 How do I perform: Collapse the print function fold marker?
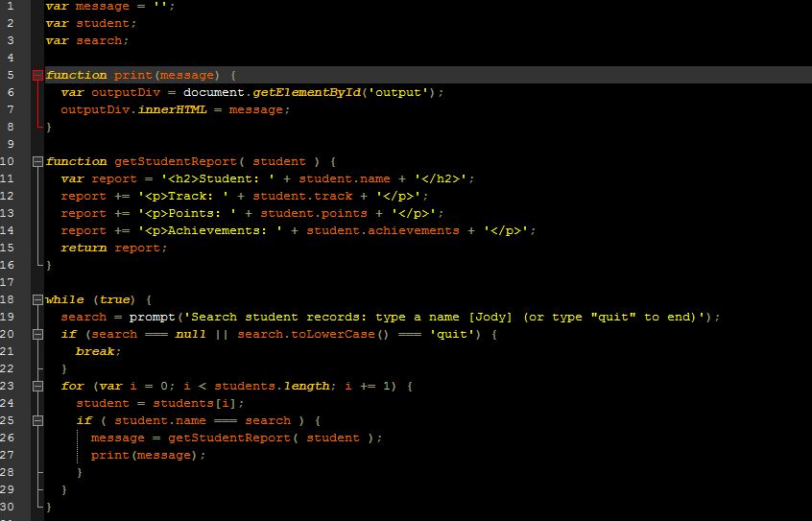coord(38,75)
